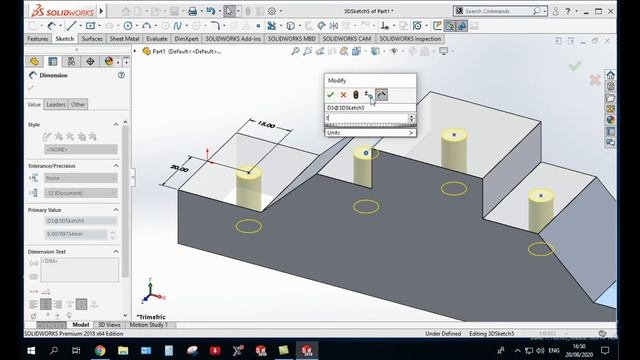Select the Sketch Fillet tool
This screenshot has height=360, width=640.
pos(215,26)
